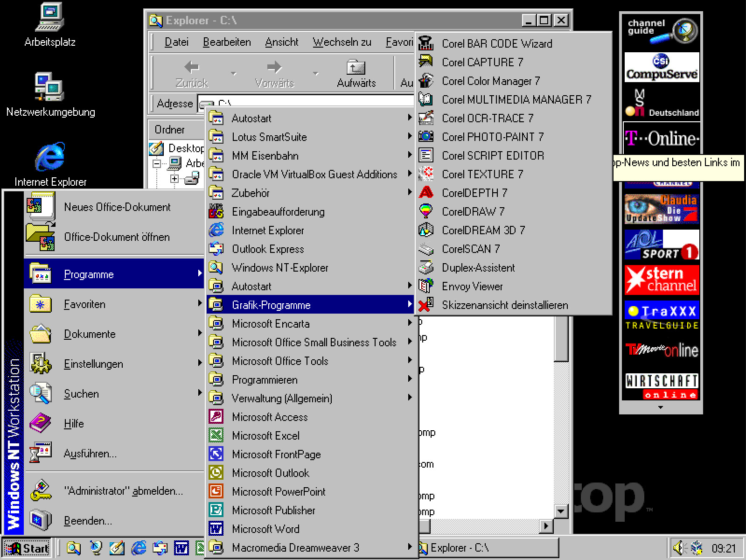Launch CorelDRAW 7 balloon icon
This screenshot has width=746, height=560.
[425, 211]
